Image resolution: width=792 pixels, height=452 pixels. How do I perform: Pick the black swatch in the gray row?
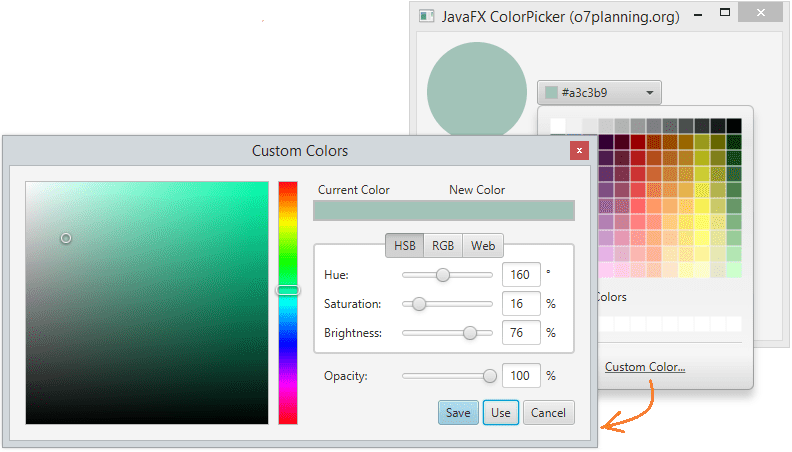734,126
